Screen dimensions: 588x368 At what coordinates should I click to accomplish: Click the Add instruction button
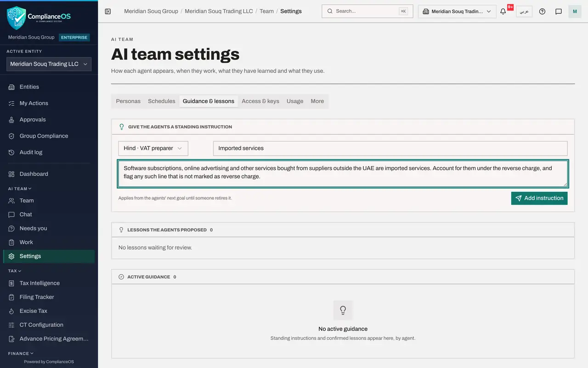tap(539, 198)
